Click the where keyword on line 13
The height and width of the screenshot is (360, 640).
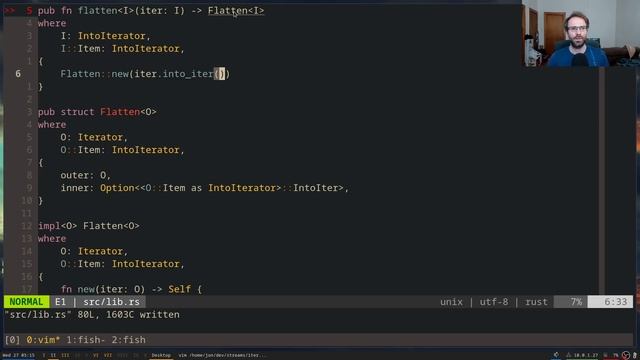52,238
